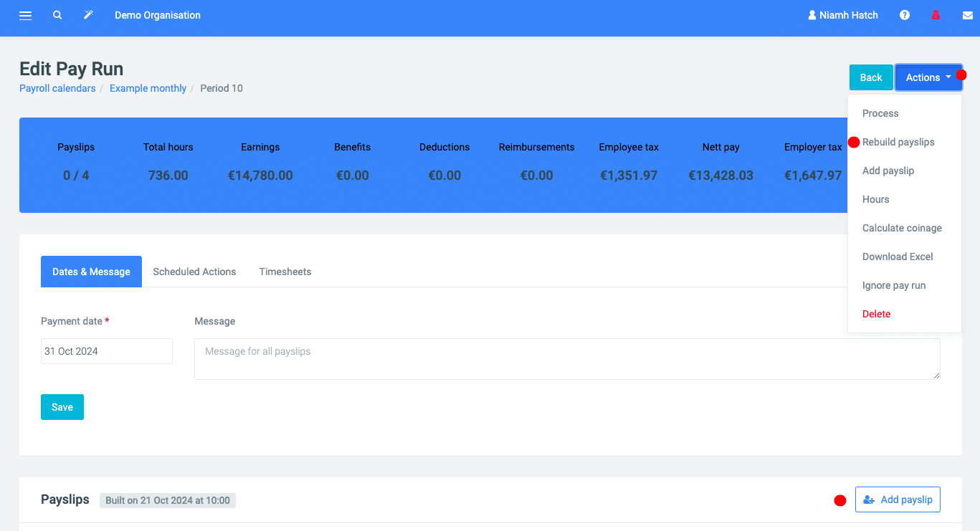This screenshot has width=980, height=531.
Task: Open the Payroll calendars breadcrumb link
Action: pos(57,88)
